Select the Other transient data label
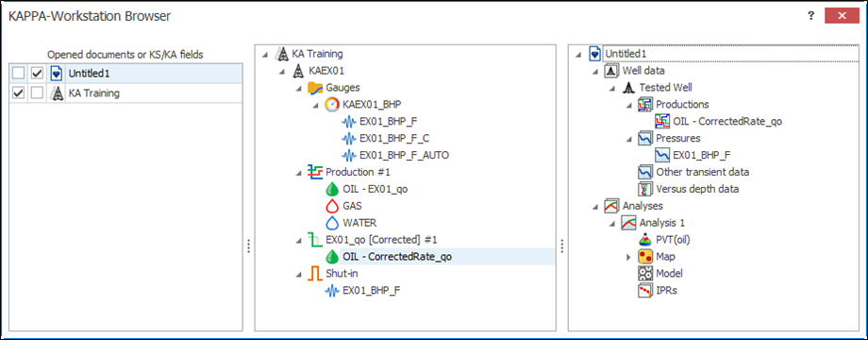Image resolution: width=868 pixels, height=340 pixels. pyautogui.click(x=703, y=172)
